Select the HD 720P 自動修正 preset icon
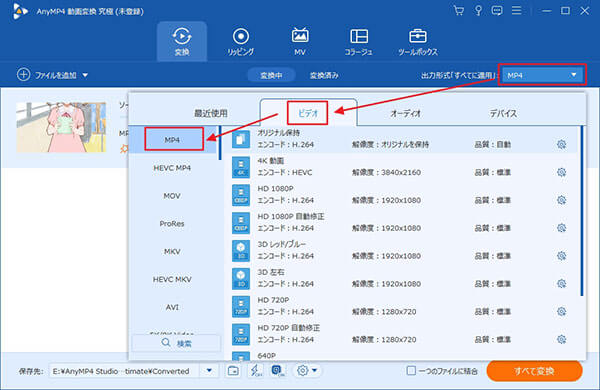 241,335
